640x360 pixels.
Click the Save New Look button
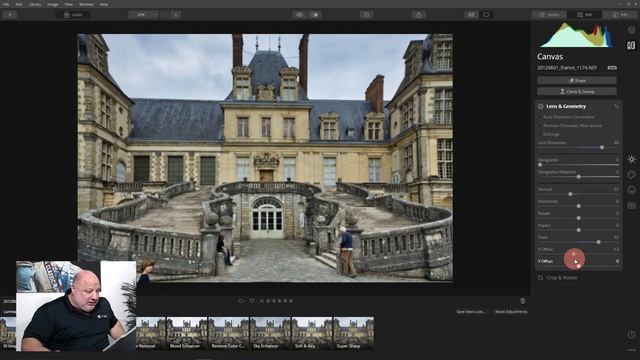pyautogui.click(x=471, y=312)
